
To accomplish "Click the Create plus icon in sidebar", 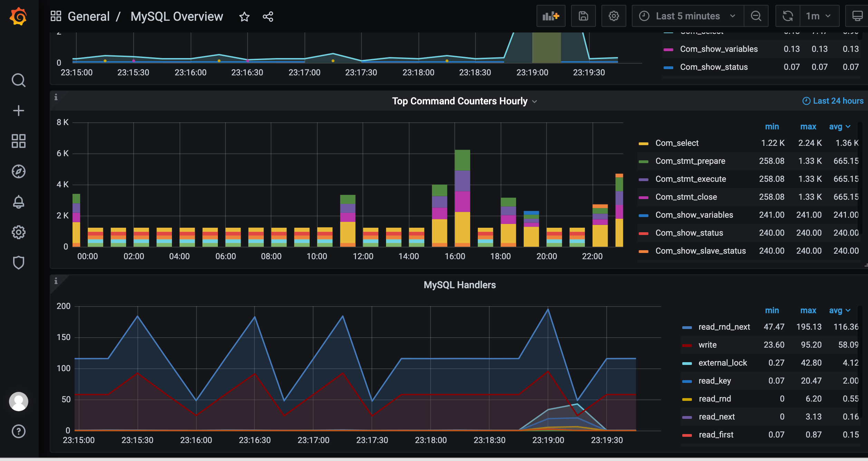I will click(x=18, y=111).
